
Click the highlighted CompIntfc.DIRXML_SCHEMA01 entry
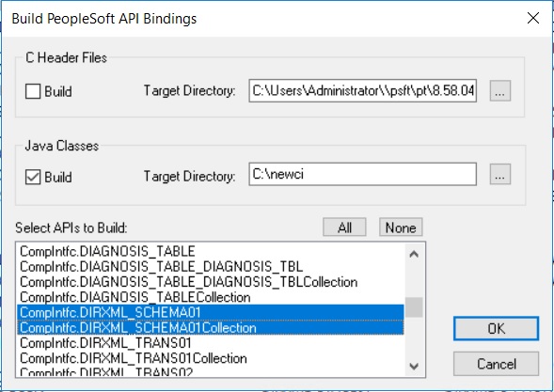(211, 312)
